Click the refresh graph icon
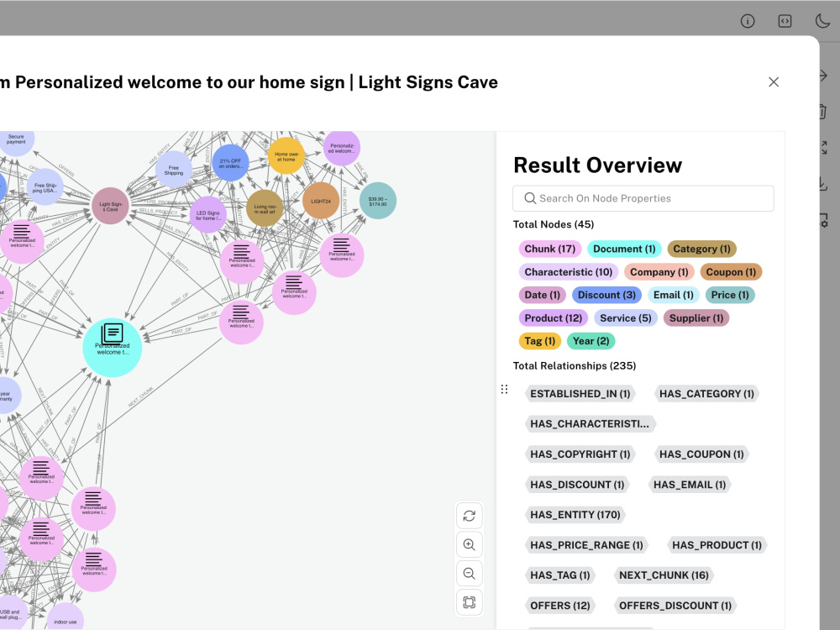The image size is (840, 630). point(470,516)
